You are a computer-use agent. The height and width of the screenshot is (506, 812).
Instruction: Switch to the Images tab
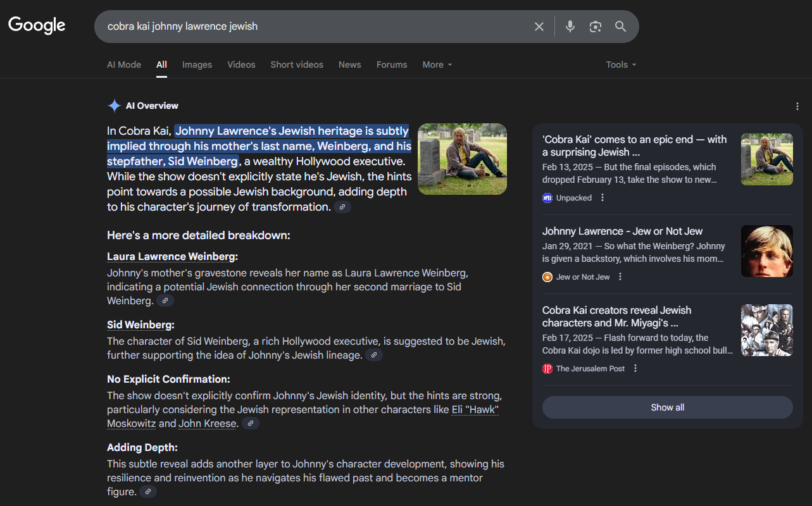pos(197,65)
